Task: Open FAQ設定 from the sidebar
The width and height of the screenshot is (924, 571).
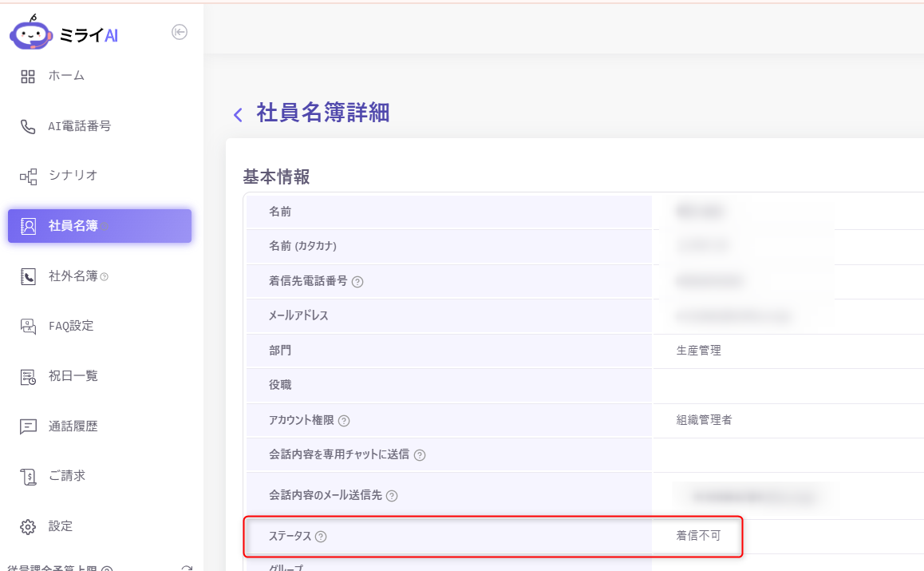Action: (71, 326)
